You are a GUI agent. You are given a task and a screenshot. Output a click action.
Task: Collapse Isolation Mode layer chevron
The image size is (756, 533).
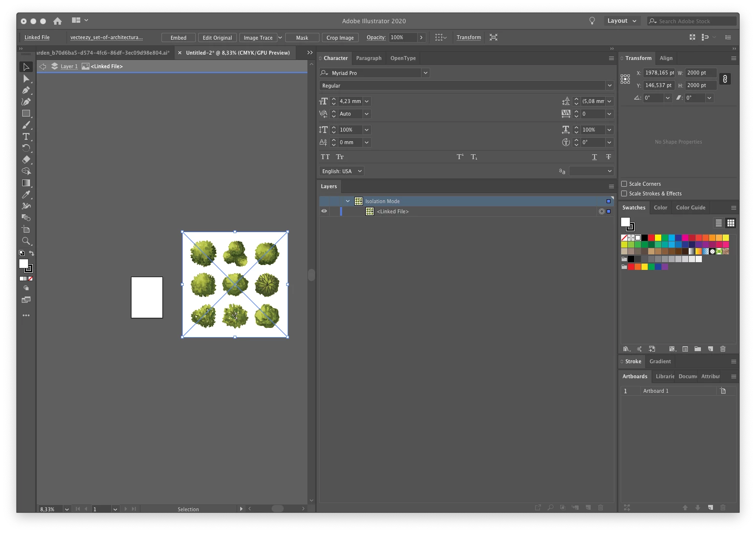point(348,201)
